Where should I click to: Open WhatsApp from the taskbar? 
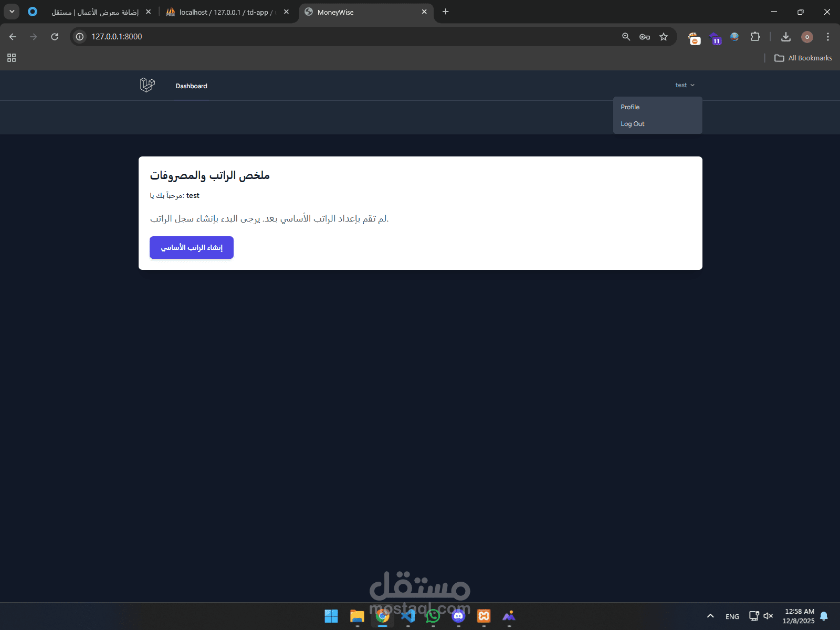click(433, 616)
